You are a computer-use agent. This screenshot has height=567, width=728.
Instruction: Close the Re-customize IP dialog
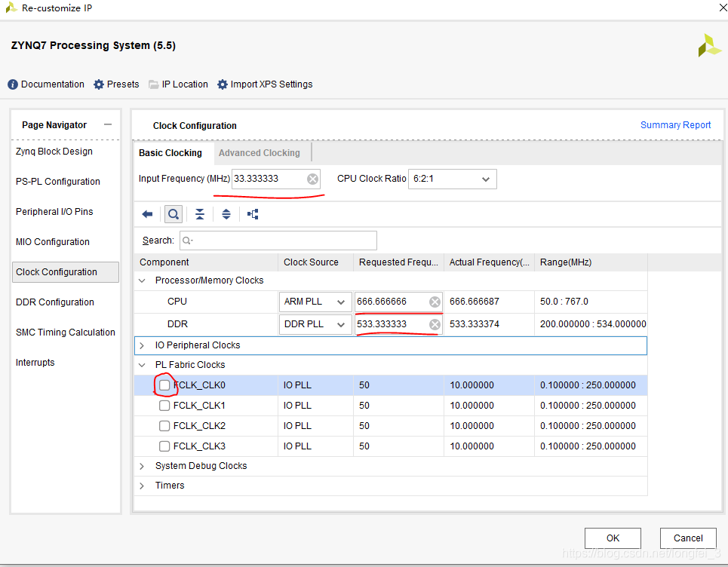click(722, 8)
